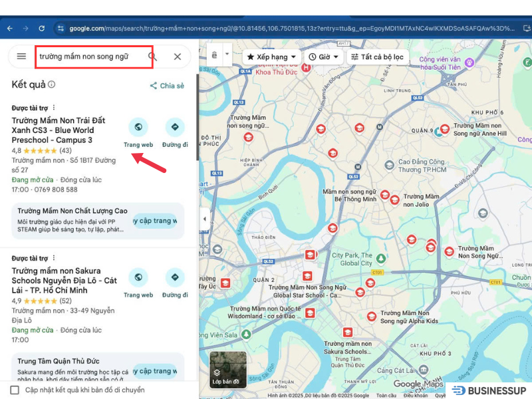Collapse the results panel with the side chevron
This screenshot has width=532, height=399.
204,218
